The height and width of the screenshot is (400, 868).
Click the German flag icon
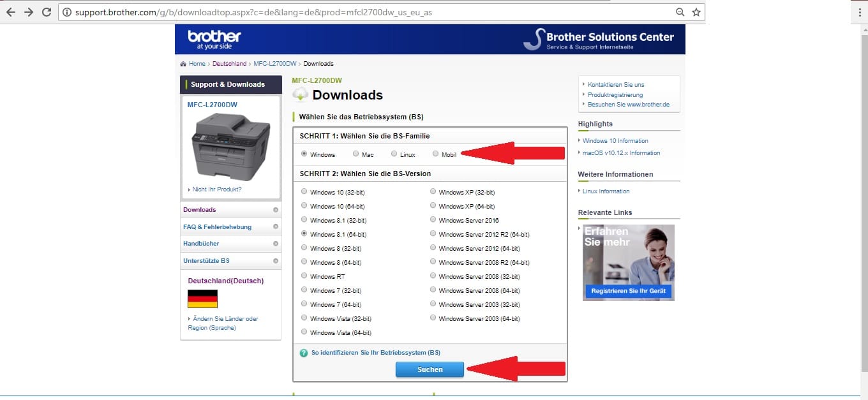pos(202,299)
